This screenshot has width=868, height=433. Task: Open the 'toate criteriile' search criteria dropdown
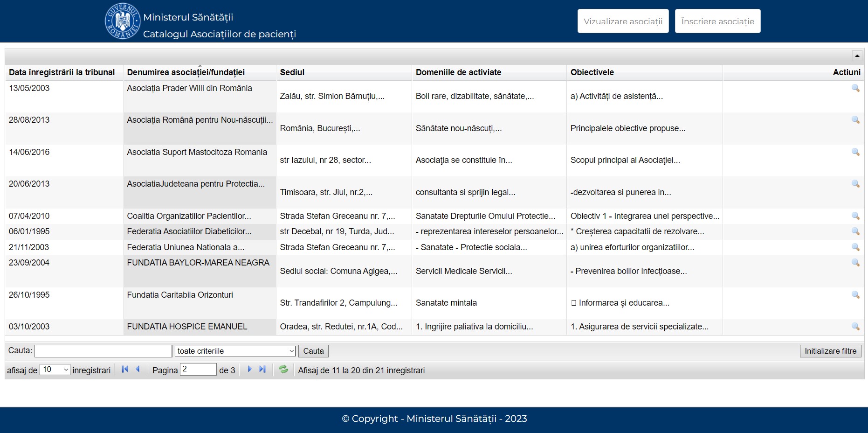pos(235,351)
